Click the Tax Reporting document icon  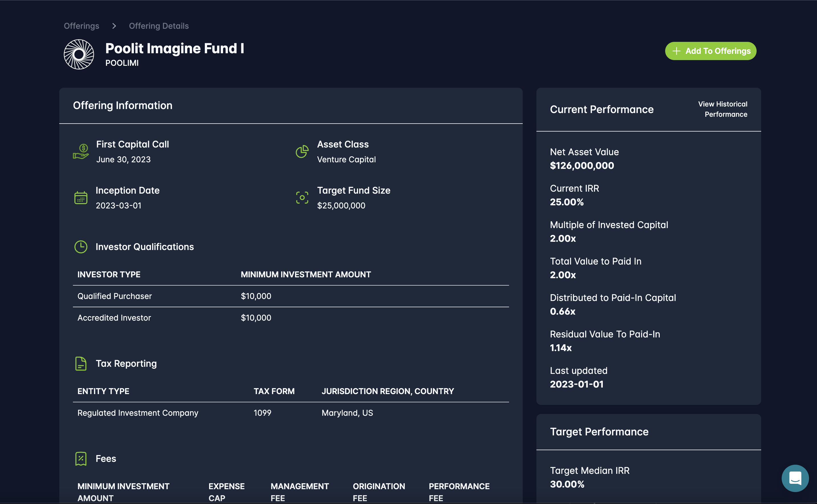point(81,364)
